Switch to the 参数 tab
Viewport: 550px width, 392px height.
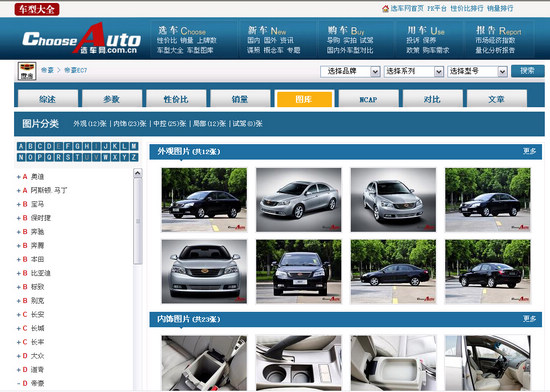coord(112,99)
